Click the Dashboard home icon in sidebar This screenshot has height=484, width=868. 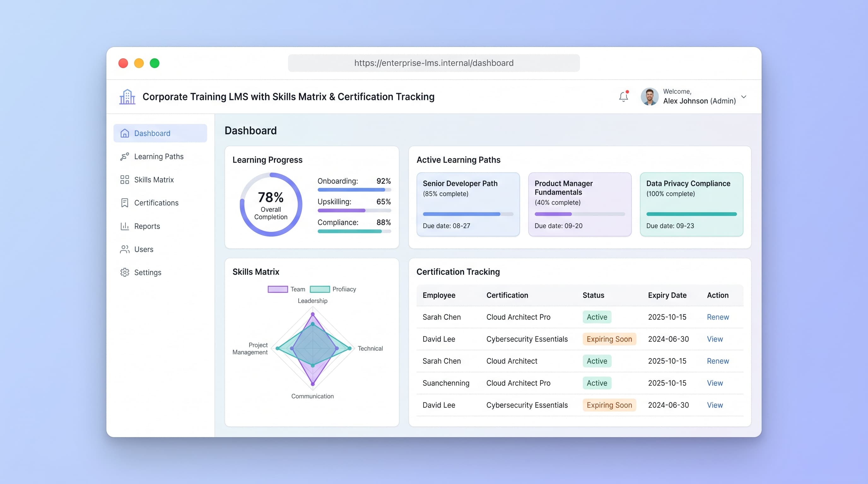pos(125,133)
